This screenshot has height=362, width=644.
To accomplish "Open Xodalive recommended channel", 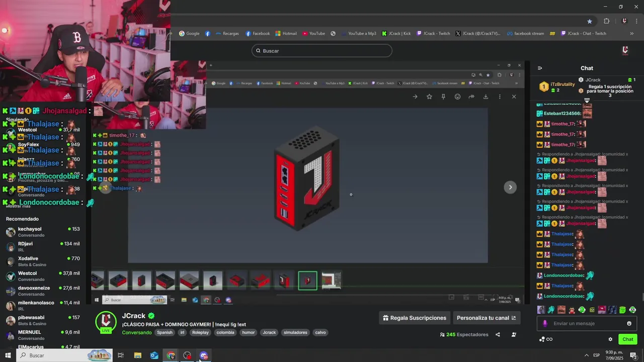I will tap(43, 261).
